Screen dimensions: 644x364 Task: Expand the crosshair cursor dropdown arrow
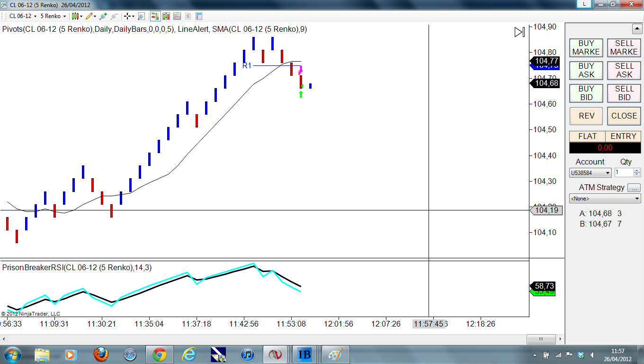click(133, 16)
